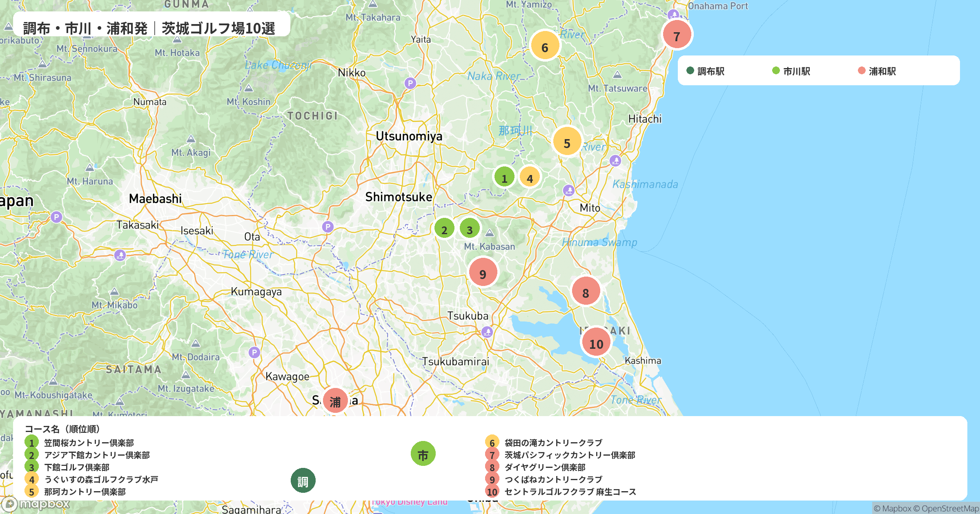The width and height of the screenshot is (980, 514).
Task: Click the Mapbox logo
Action: (36, 504)
